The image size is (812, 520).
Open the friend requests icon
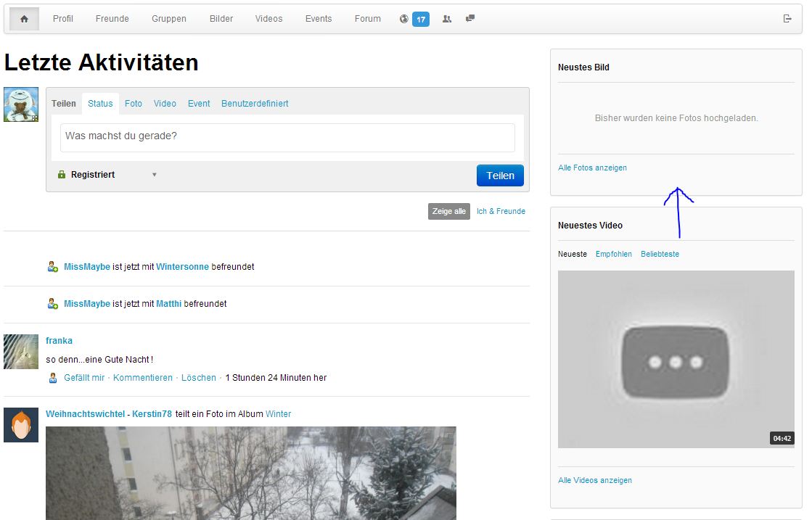point(447,19)
